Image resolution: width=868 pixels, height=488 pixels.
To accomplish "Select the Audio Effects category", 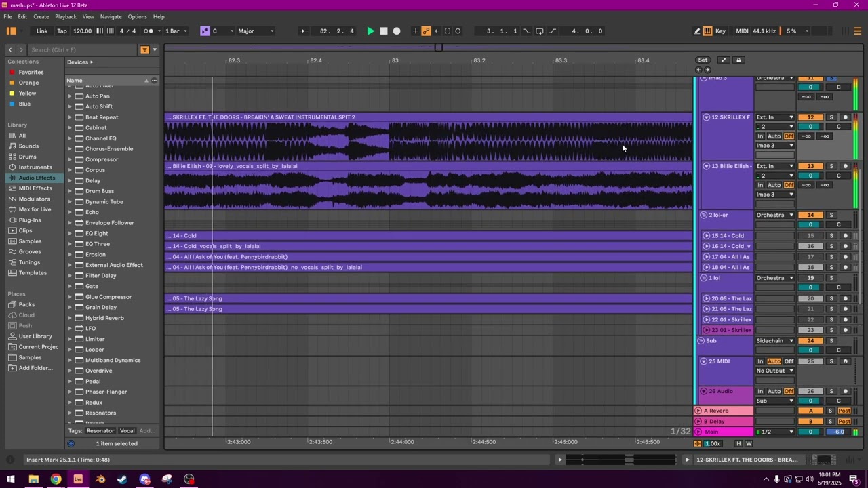I will 37,178.
